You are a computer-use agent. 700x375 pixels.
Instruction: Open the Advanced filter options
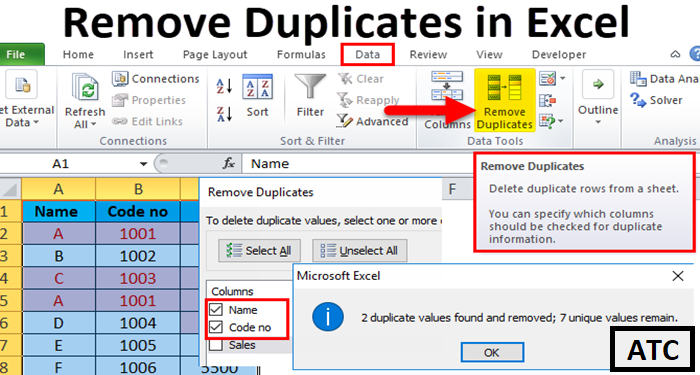[373, 121]
